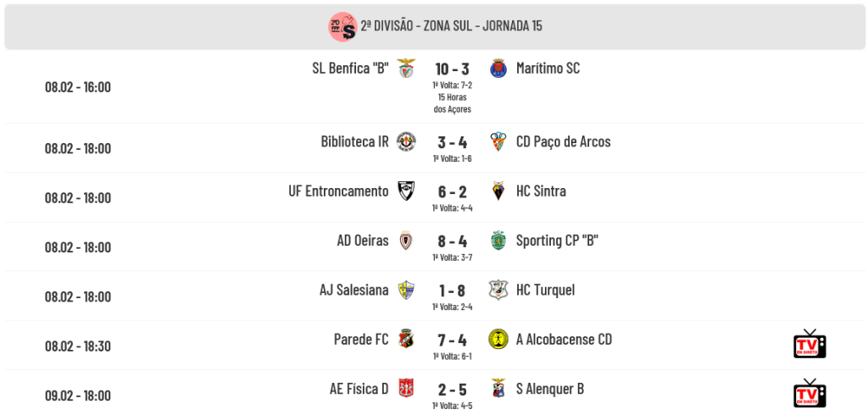Click the A Alcobacense CD yellow badge
Viewport: 868px width, 415px height.
[x=498, y=339]
